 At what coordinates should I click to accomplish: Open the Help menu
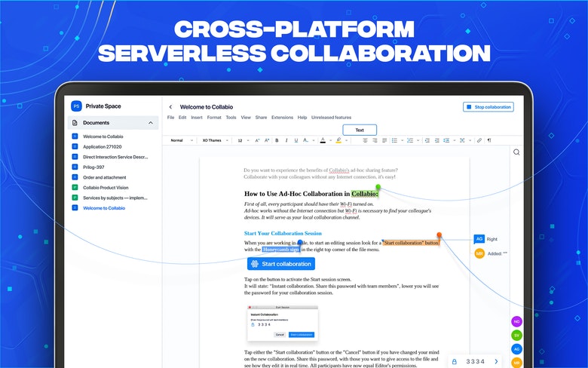(302, 118)
